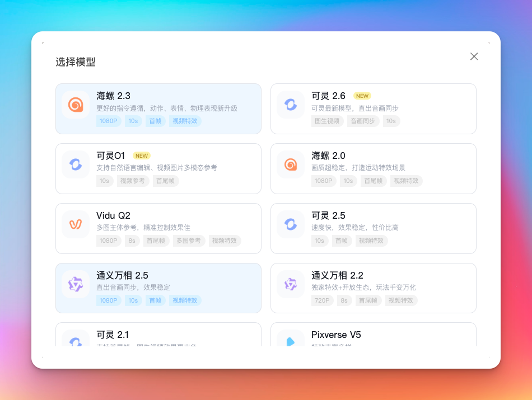Select the 可灵 2.1 model card
The height and width of the screenshot is (400, 532).
pos(158,335)
